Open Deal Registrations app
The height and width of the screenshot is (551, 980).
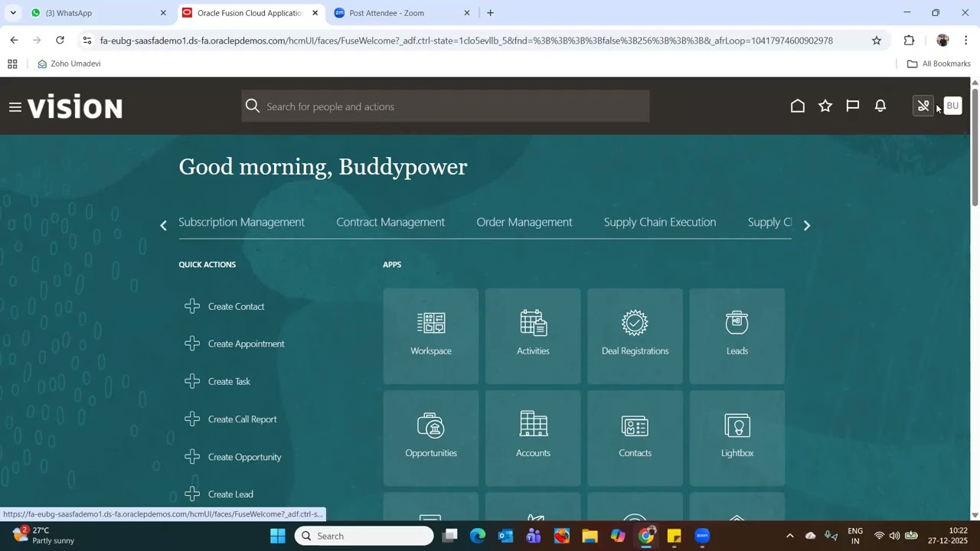(635, 336)
